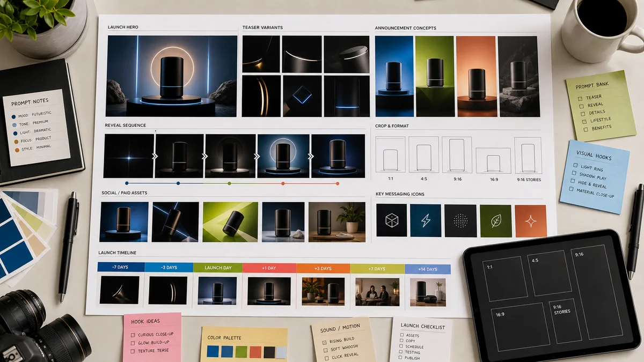This screenshot has width=644, height=362.
Task: Check Glow Build-Up in Hook Ideas
Action: (x=133, y=343)
